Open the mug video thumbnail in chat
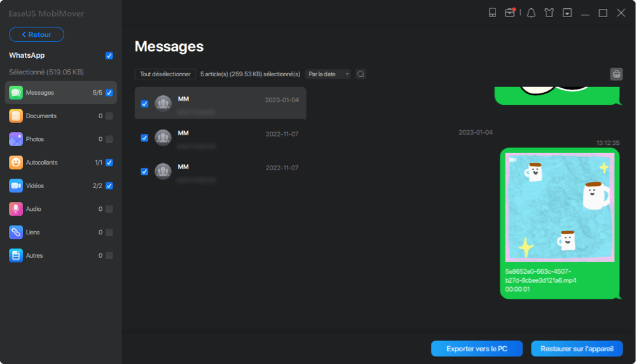The width and height of the screenshot is (636, 364). 560,207
